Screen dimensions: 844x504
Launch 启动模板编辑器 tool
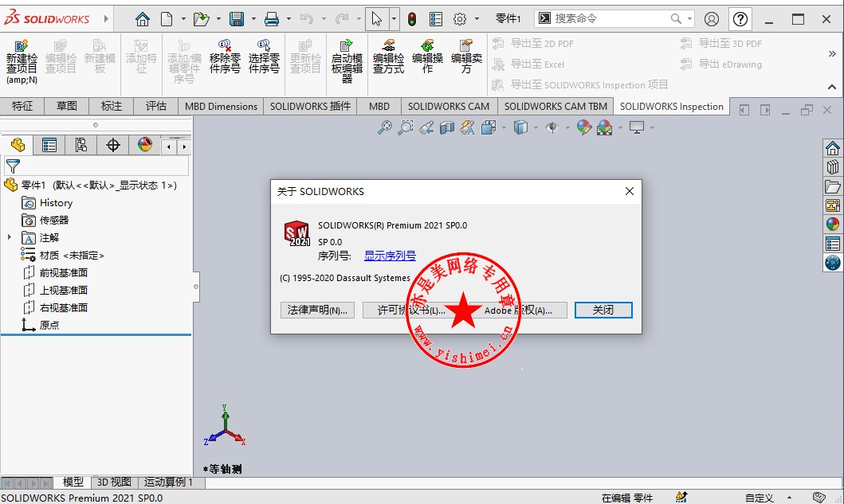pos(347,61)
